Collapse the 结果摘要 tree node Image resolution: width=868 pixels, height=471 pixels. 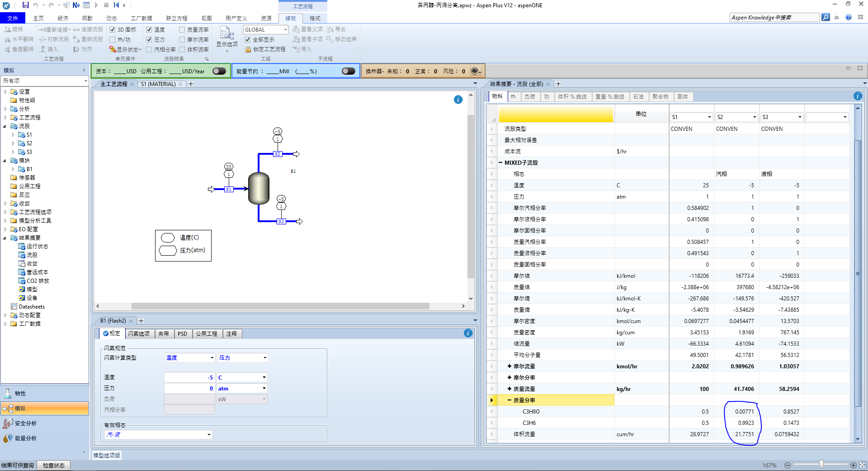coord(5,238)
